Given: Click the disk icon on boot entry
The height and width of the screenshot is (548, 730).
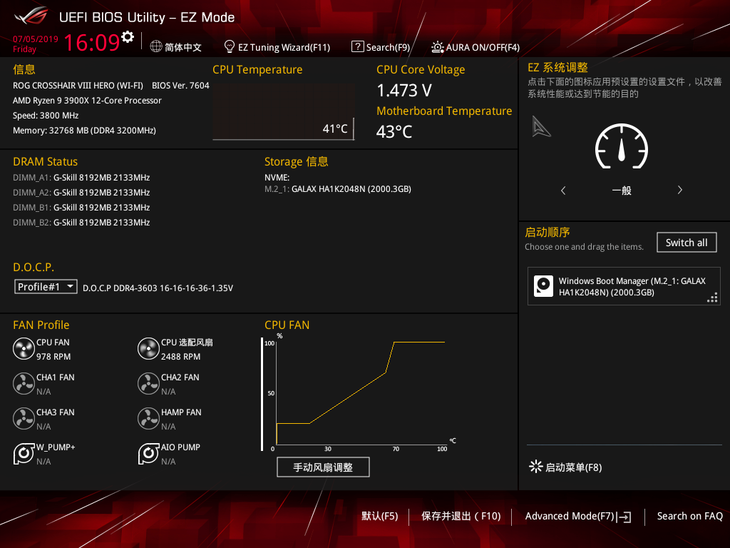Looking at the screenshot, I should [x=543, y=286].
